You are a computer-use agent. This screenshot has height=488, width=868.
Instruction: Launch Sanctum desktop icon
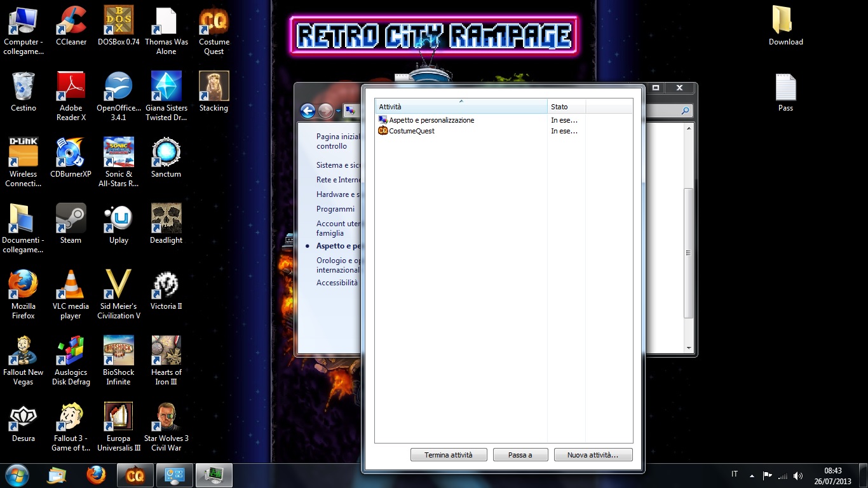(166, 158)
